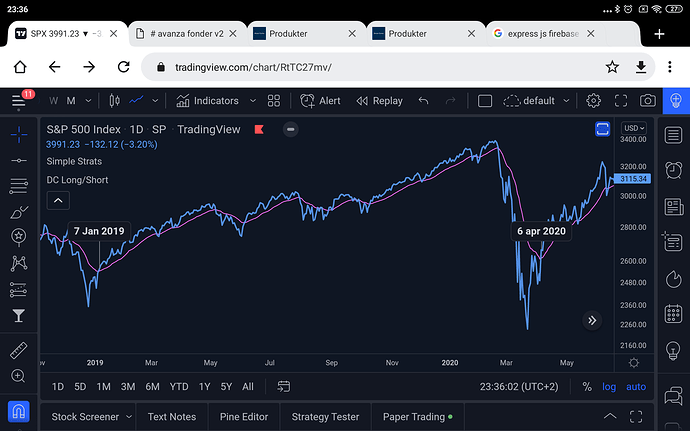Select the 3M time range
690x431 pixels.
(128, 387)
